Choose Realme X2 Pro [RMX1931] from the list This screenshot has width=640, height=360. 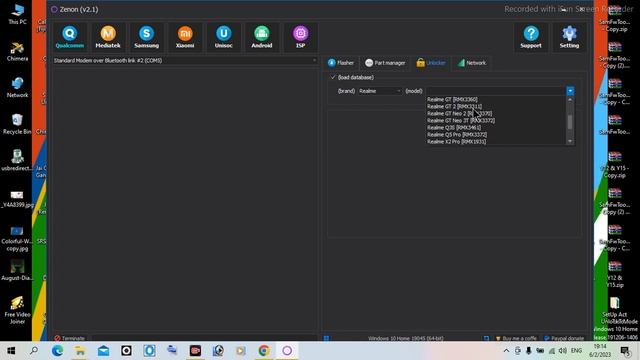point(456,142)
